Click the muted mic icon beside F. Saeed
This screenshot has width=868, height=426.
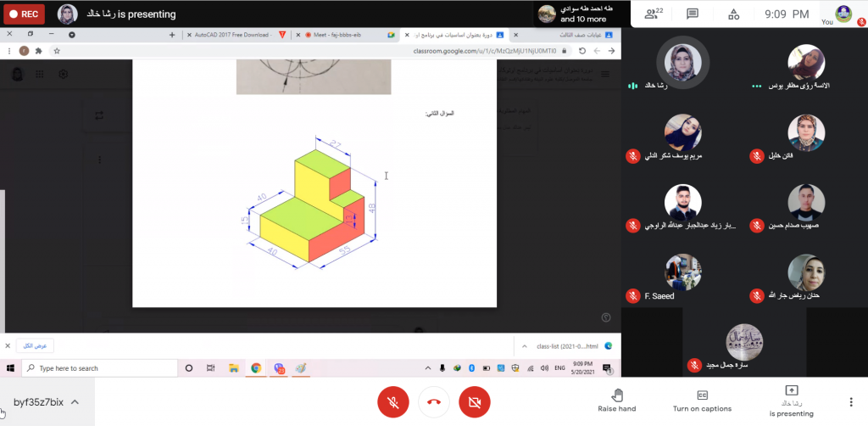[x=632, y=295]
